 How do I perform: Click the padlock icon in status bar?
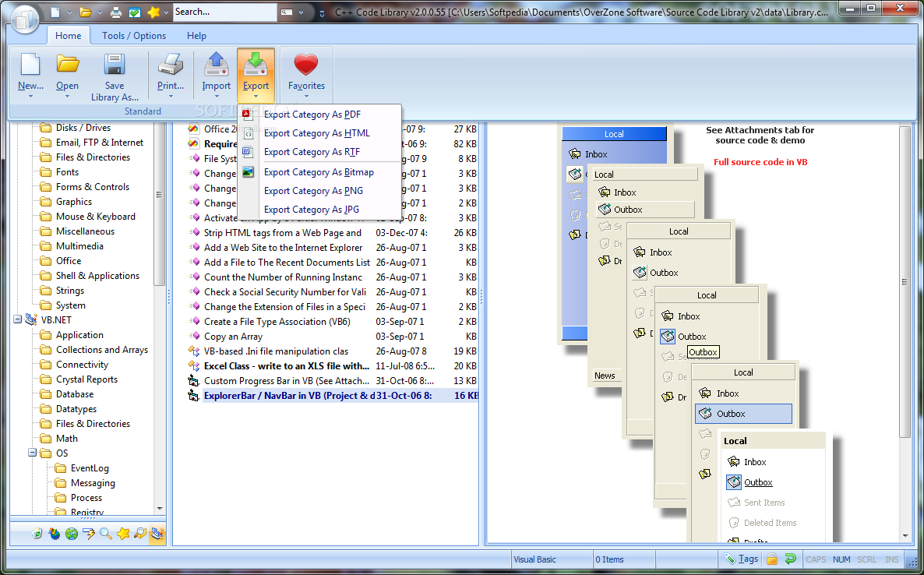pos(772,559)
